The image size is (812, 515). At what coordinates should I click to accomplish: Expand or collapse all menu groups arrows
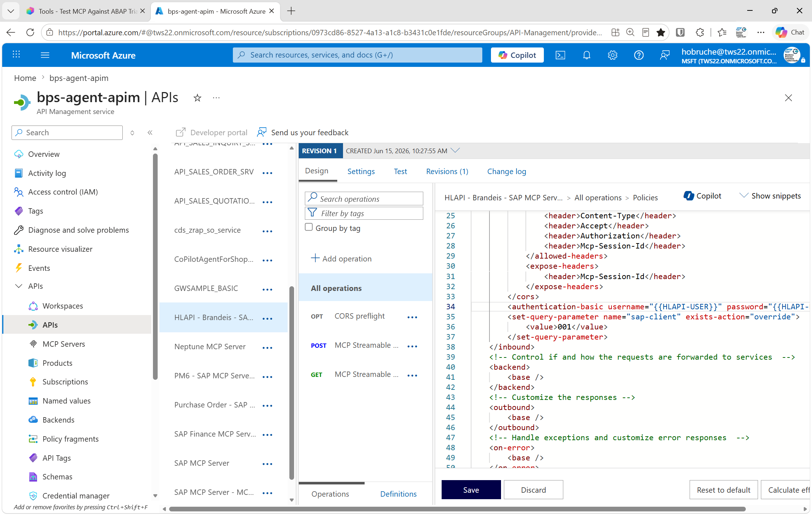click(x=132, y=133)
